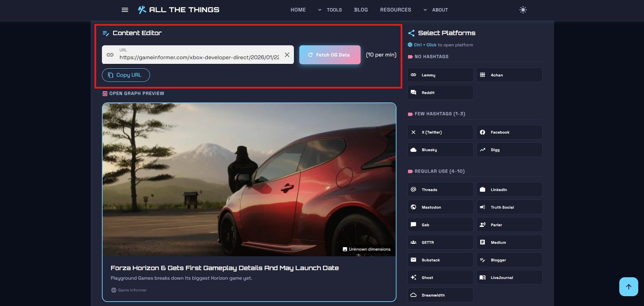Click the Copy URL button
This screenshot has width=644, height=306.
126,75
